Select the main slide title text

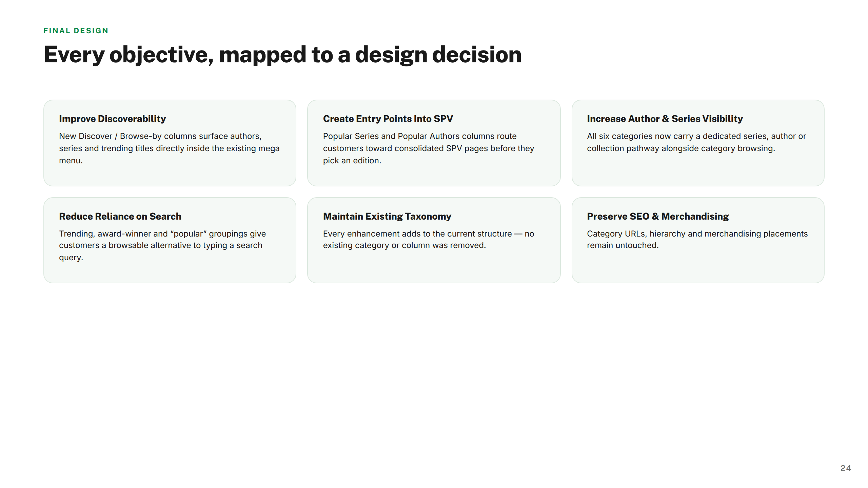pos(283,55)
